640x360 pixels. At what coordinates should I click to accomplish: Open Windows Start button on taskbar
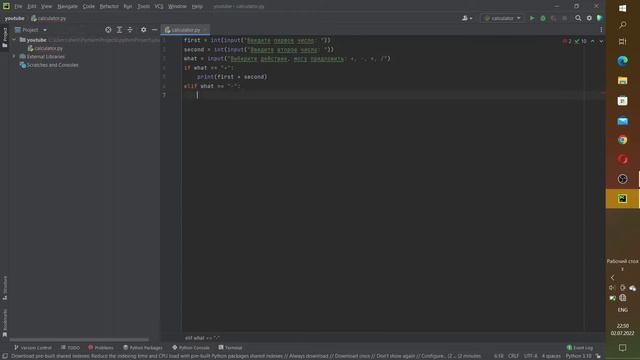click(x=622, y=8)
